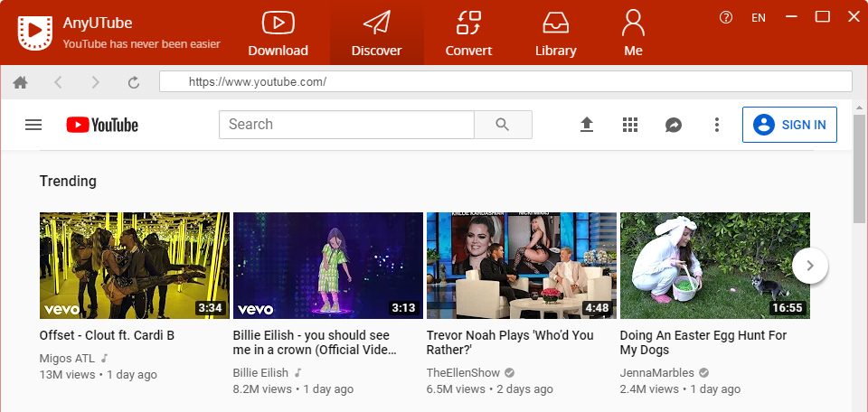Open the Billie Eilish video thumbnail
Viewport: 868px width, 412px height.
[327, 266]
